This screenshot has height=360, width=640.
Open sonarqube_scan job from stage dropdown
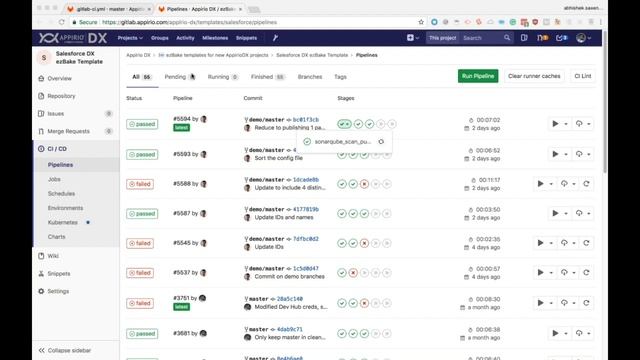point(338,142)
